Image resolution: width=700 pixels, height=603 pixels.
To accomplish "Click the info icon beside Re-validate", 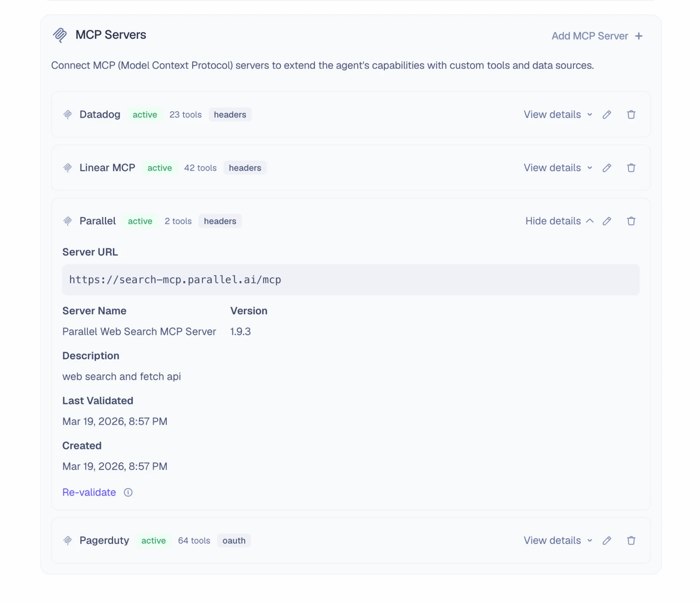I will [128, 492].
